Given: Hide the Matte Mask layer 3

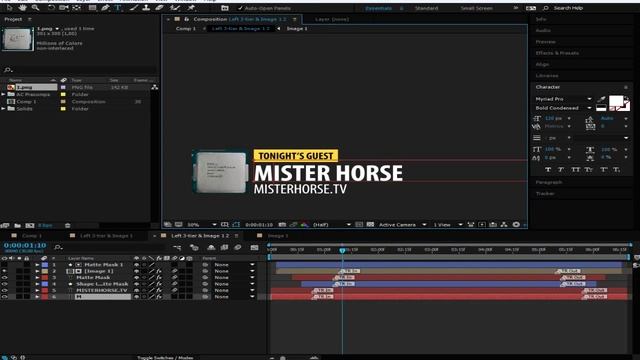Looking at the screenshot, I should (4, 278).
